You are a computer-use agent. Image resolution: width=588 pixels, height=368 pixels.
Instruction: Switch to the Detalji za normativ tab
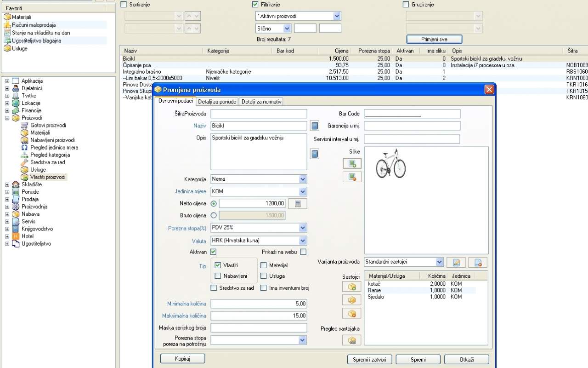(261, 102)
